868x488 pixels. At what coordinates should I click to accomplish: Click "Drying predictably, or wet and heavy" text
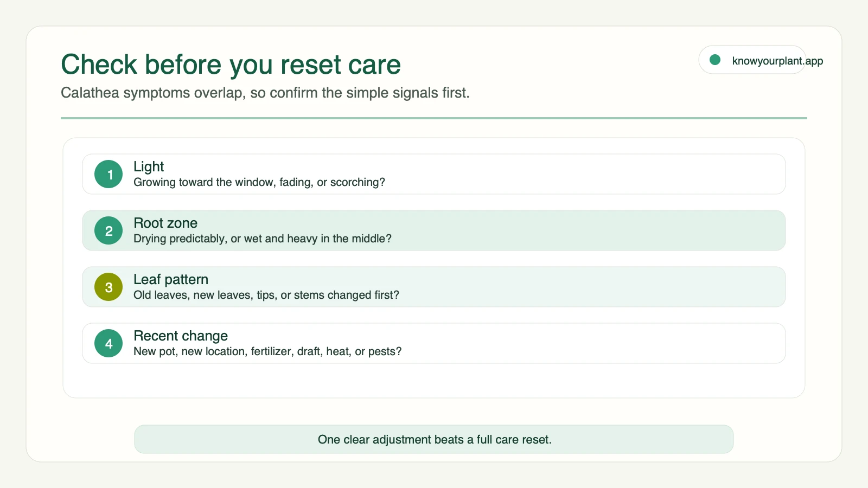(x=263, y=239)
